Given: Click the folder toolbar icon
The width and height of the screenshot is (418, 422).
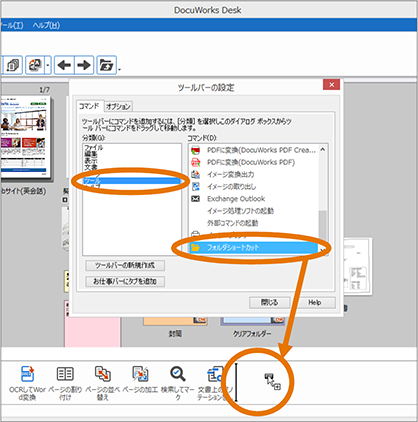Looking at the screenshot, I should point(107,65).
